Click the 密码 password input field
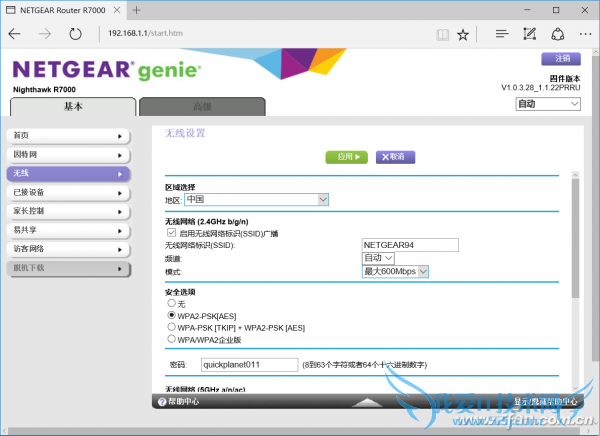This screenshot has width=600, height=436. click(249, 365)
